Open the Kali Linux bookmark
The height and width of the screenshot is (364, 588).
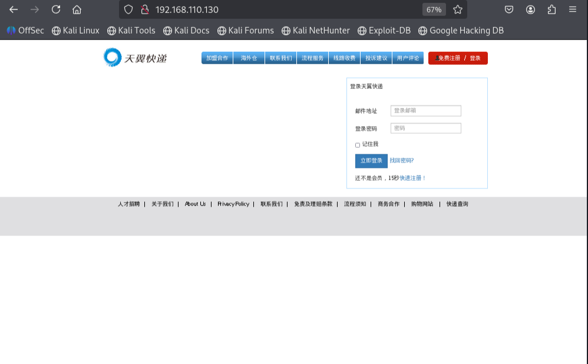[x=76, y=31]
